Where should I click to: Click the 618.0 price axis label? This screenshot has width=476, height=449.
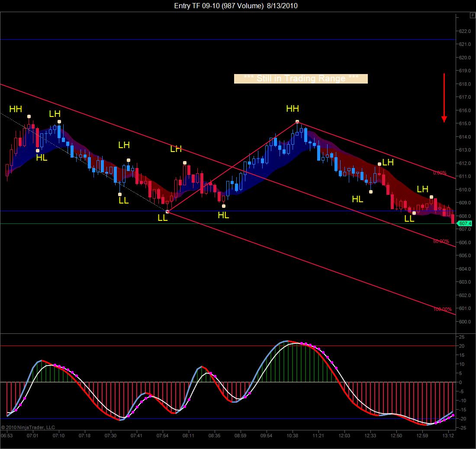465,84
